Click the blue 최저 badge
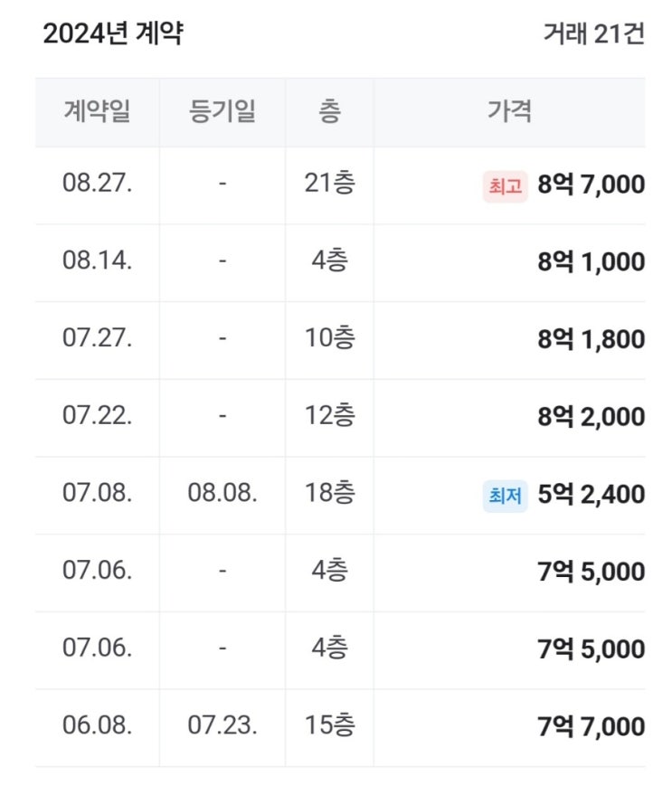Viewport: 672px width, 795px height. [505, 496]
